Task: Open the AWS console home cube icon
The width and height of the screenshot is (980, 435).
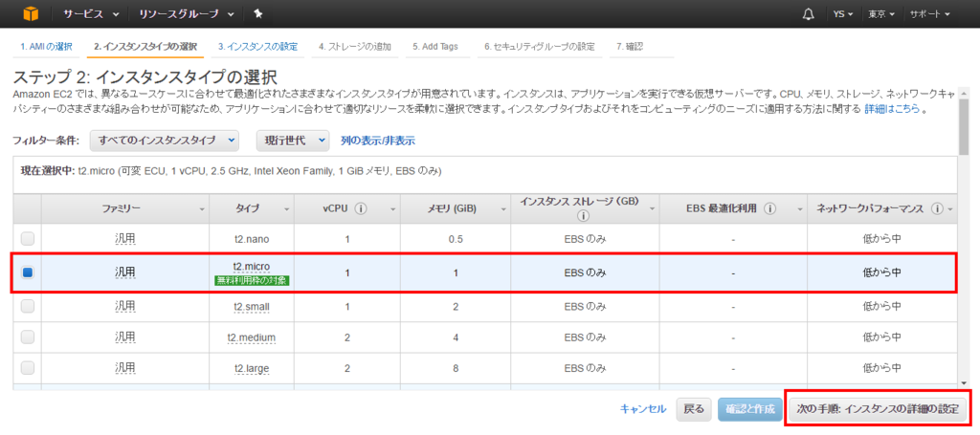Action: pyautogui.click(x=32, y=13)
